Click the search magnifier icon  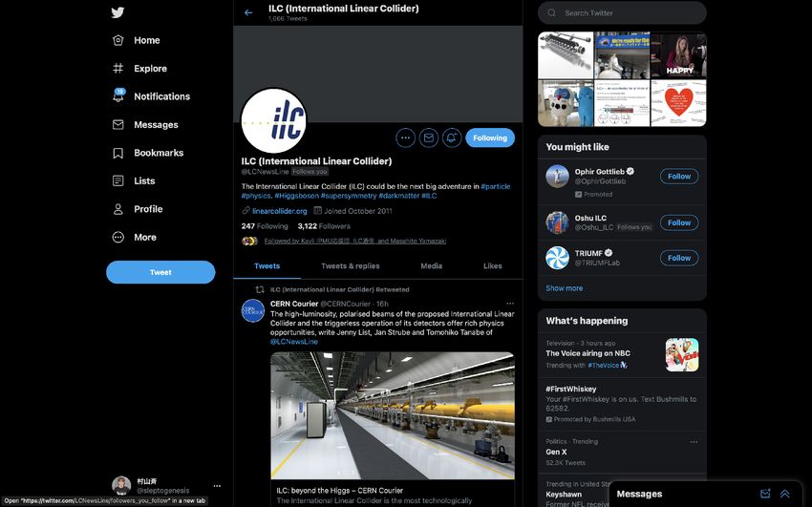(552, 13)
